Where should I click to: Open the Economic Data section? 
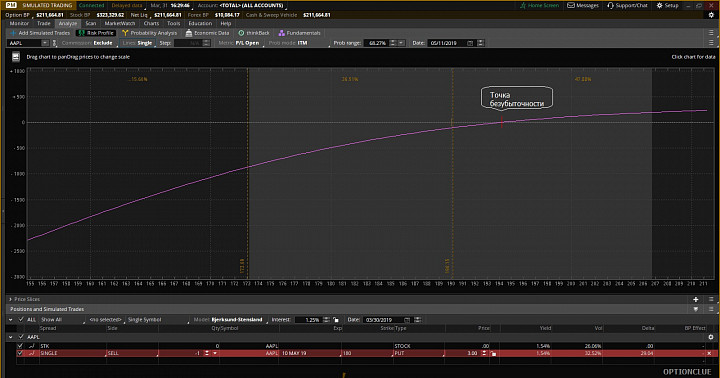click(208, 33)
